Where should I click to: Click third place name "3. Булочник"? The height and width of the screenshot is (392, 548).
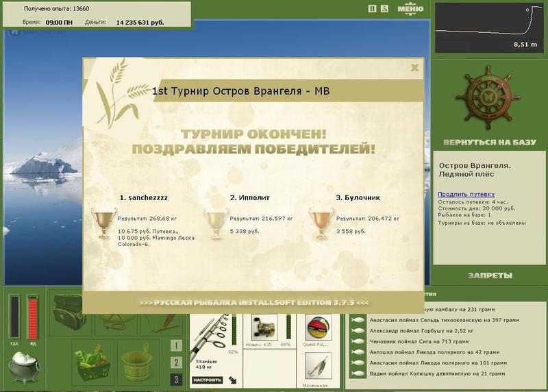(358, 197)
